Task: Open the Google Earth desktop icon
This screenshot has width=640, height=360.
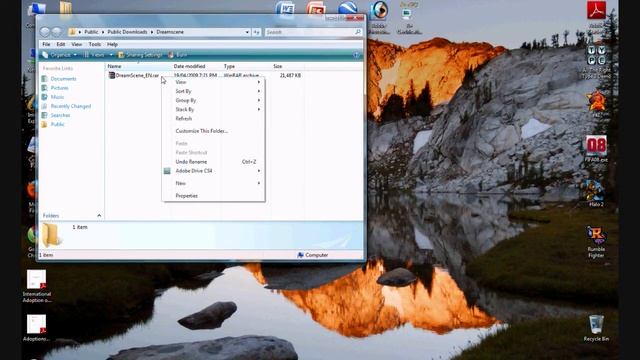Action: [x=347, y=8]
